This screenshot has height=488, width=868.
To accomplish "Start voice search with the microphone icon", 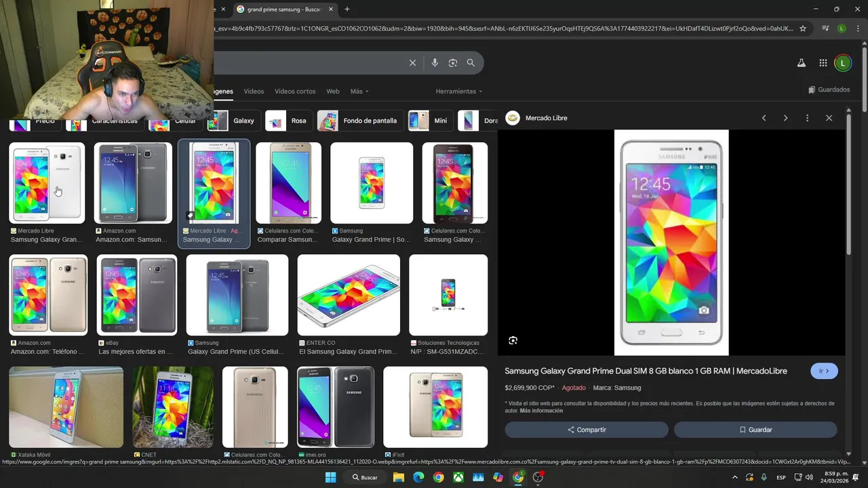I will pos(435,63).
